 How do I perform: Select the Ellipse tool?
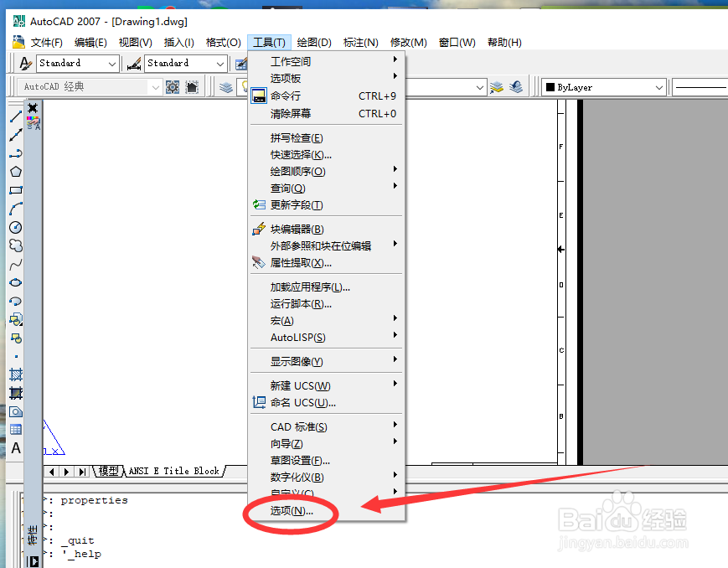coord(16,282)
